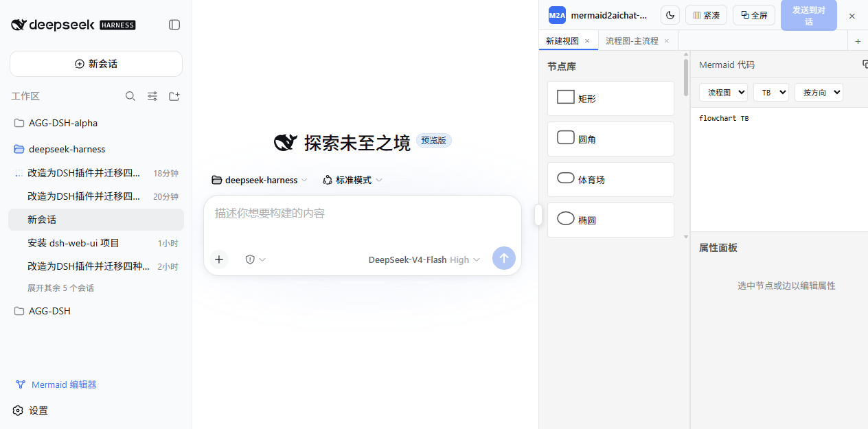Open the TB direction dropdown
Image resolution: width=868 pixels, height=429 pixels.
(x=770, y=92)
